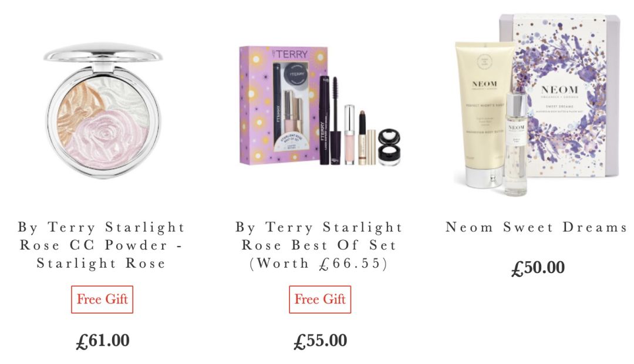Viewport: 634px width, 364px height.
Task: Open the By Terry Best Of Set image
Action: pyautogui.click(x=320, y=105)
